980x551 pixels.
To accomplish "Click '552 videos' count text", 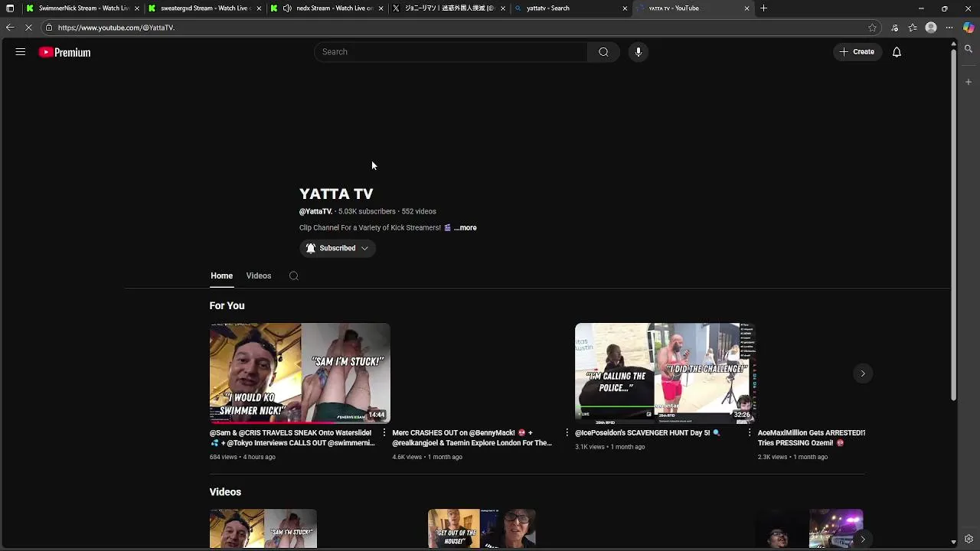I will [419, 211].
